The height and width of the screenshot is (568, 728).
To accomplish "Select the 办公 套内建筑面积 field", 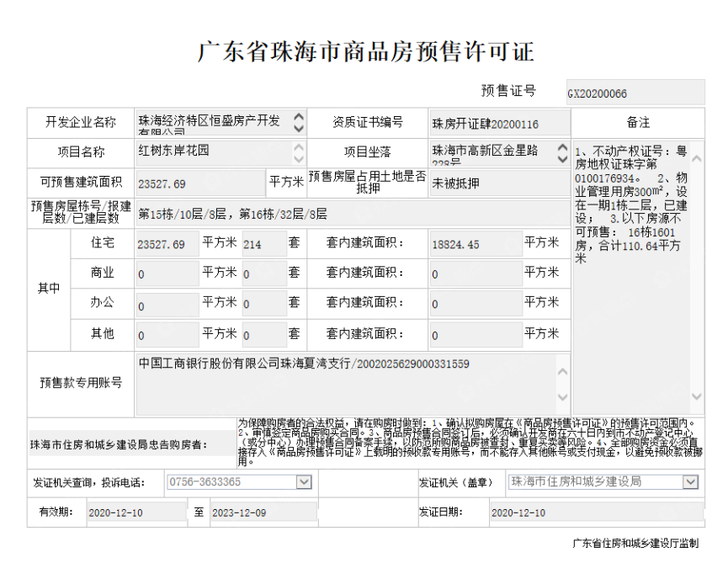I will [476, 304].
